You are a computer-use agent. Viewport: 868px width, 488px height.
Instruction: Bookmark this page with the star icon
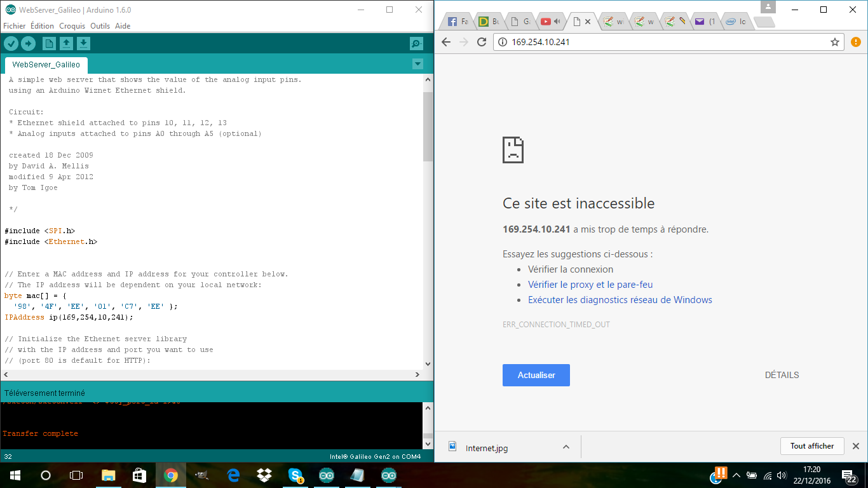point(834,42)
